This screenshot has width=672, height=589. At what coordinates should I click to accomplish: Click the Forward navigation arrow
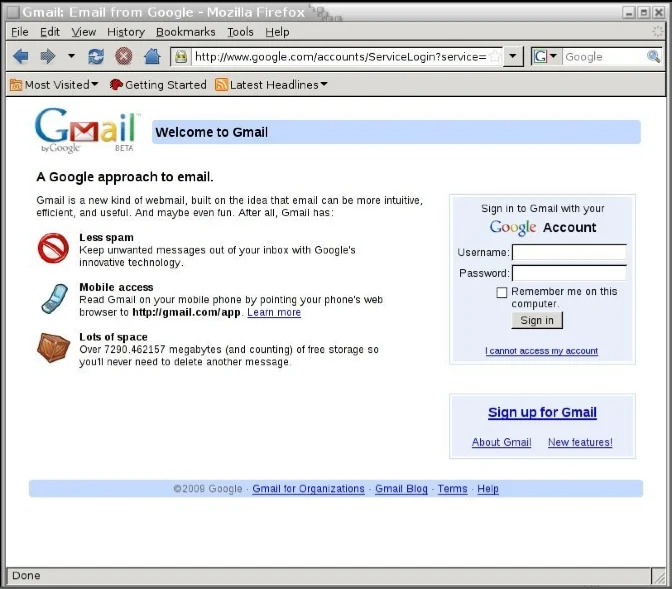click(x=47, y=57)
